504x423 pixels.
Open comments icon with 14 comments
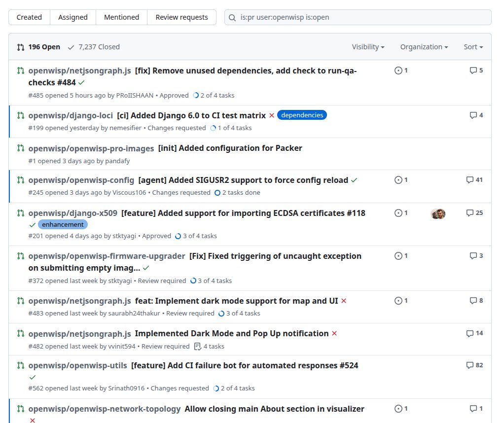tap(474, 333)
